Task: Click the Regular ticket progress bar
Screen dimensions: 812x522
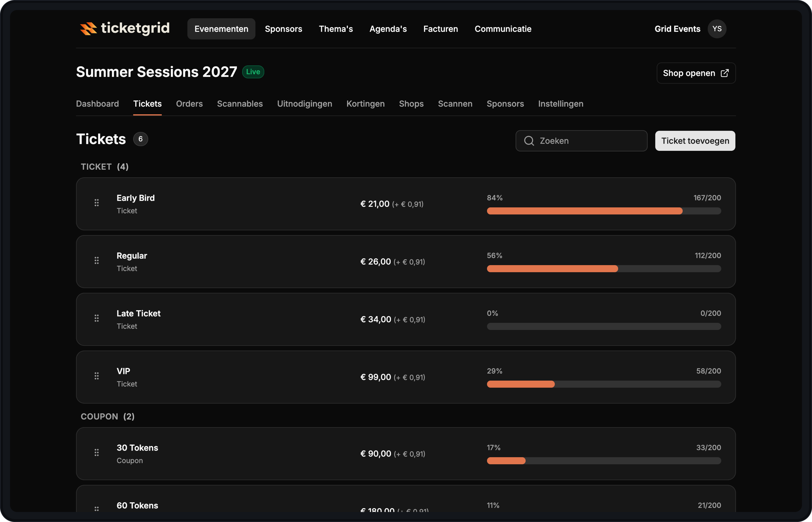Action: coord(604,269)
